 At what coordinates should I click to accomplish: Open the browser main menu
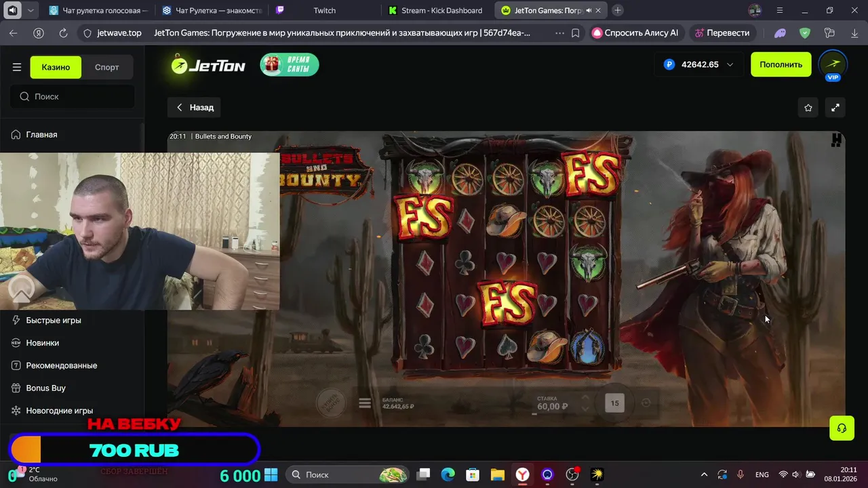[x=780, y=10]
